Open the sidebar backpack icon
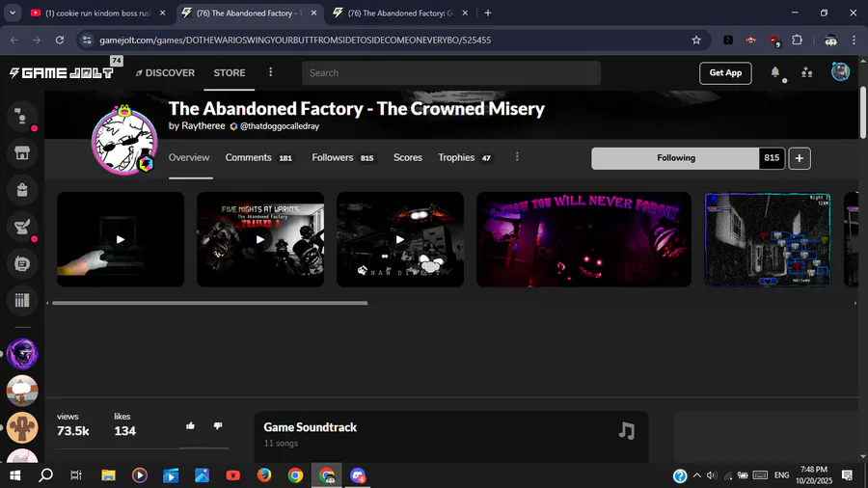The image size is (868, 488). point(22,190)
